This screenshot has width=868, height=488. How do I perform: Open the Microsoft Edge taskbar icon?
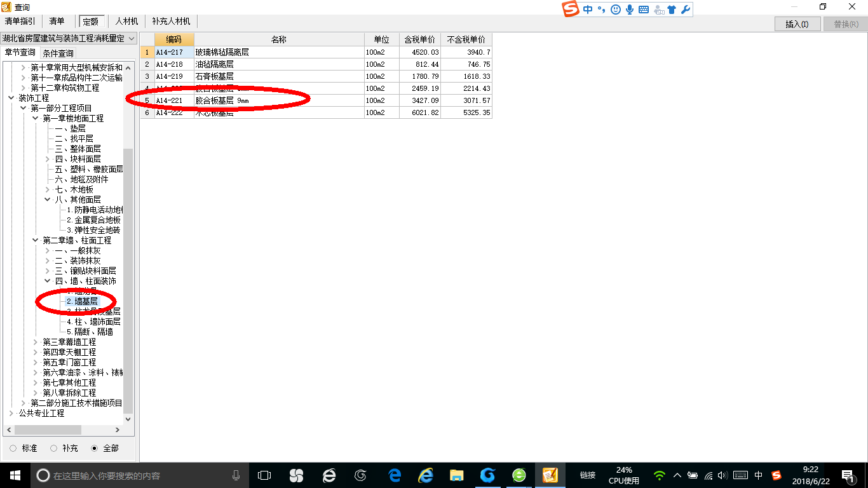tap(395, 475)
